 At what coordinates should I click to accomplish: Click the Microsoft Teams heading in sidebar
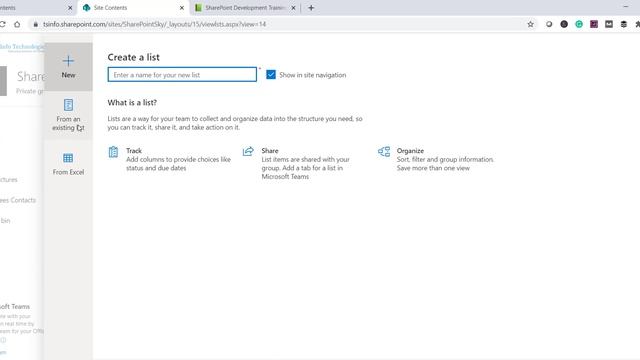coord(15,307)
